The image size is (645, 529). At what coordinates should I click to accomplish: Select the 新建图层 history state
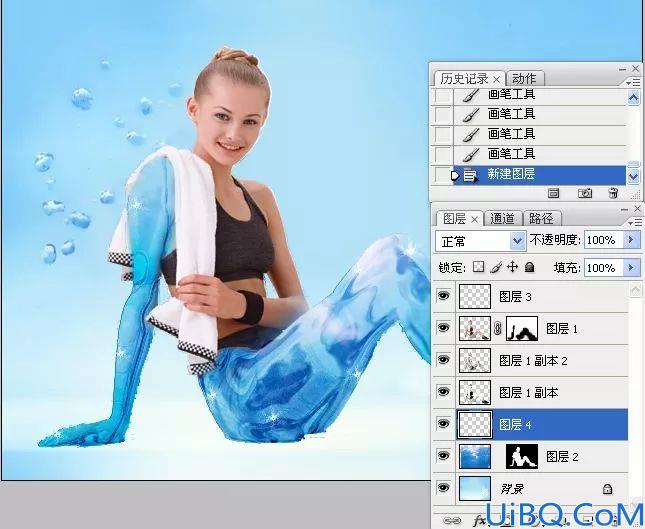tap(539, 175)
